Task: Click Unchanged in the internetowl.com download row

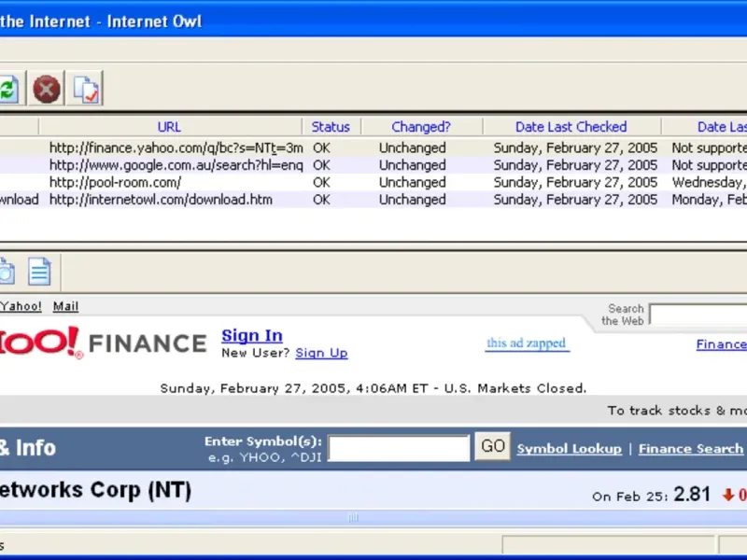Action: click(x=413, y=200)
